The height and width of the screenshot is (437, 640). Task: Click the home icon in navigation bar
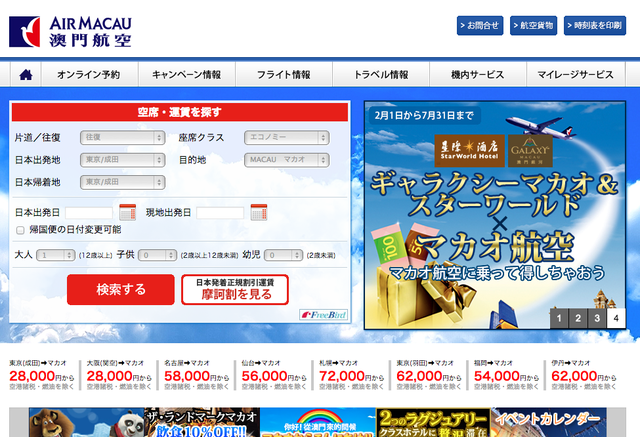[26, 75]
